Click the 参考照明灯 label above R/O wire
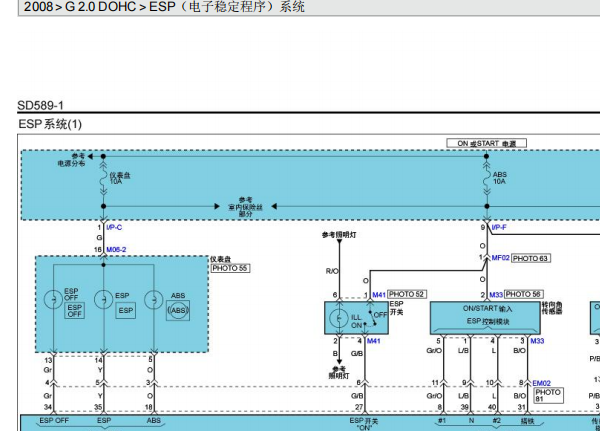600x431 pixels. (x=339, y=235)
